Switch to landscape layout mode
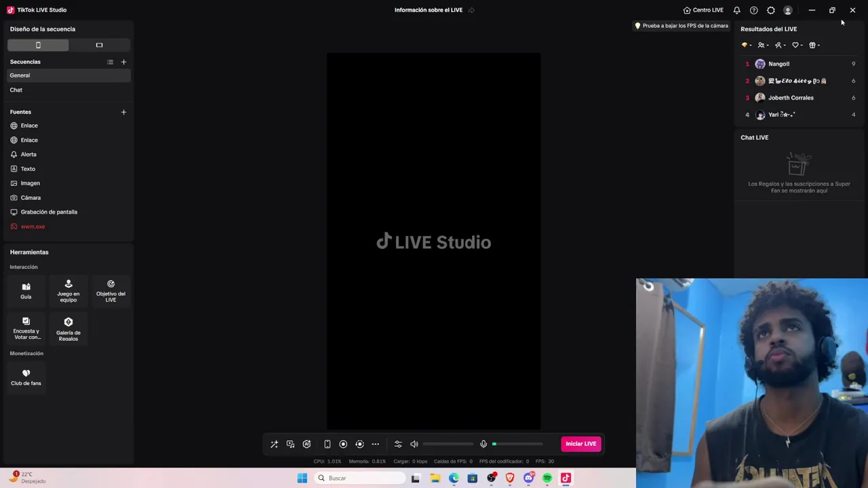 (99, 45)
